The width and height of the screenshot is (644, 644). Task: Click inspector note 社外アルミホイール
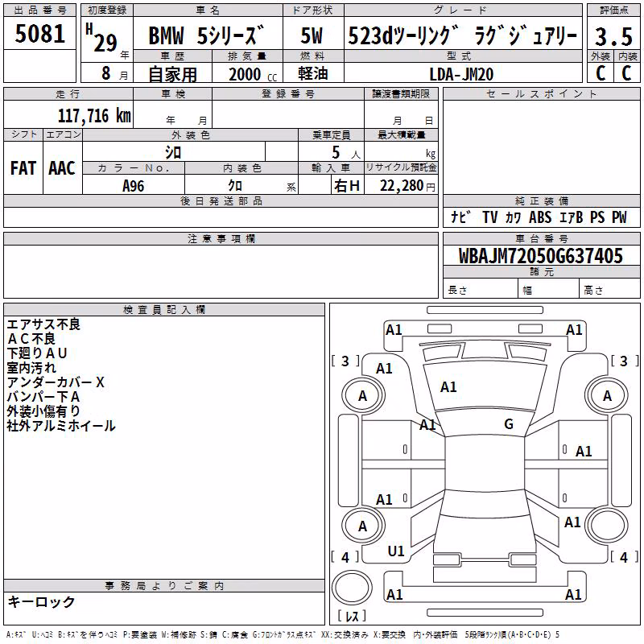(x=61, y=426)
